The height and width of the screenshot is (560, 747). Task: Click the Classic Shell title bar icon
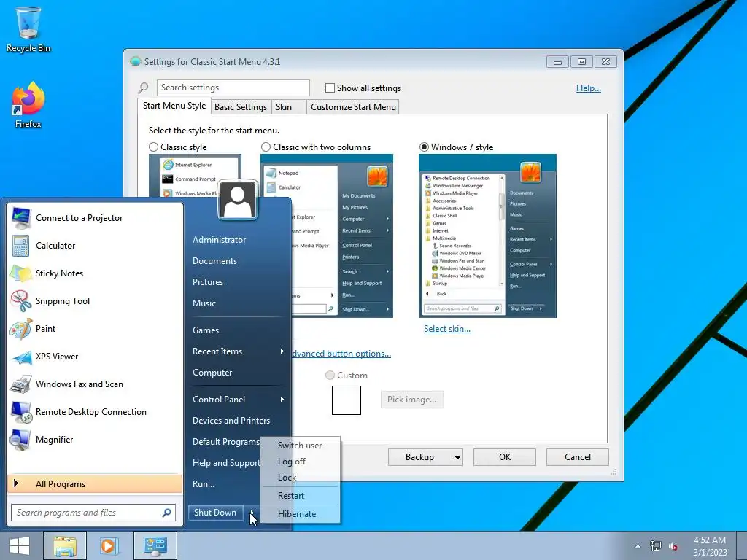click(x=135, y=61)
